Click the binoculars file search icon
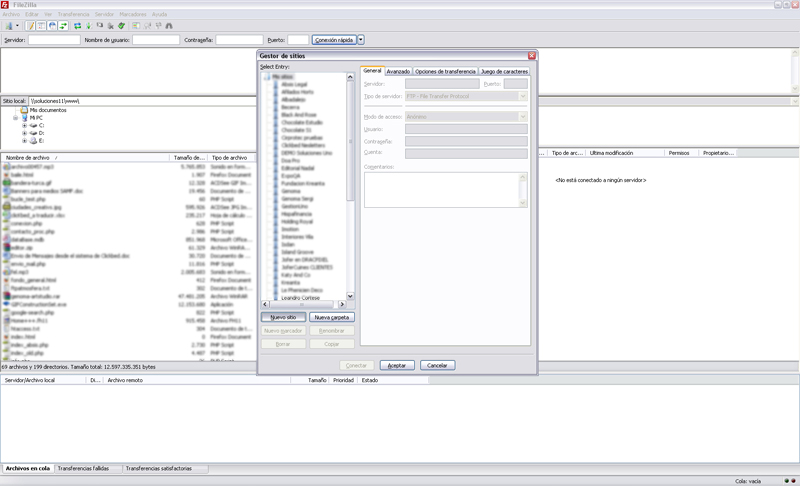The height and width of the screenshot is (486, 800). 169,25
